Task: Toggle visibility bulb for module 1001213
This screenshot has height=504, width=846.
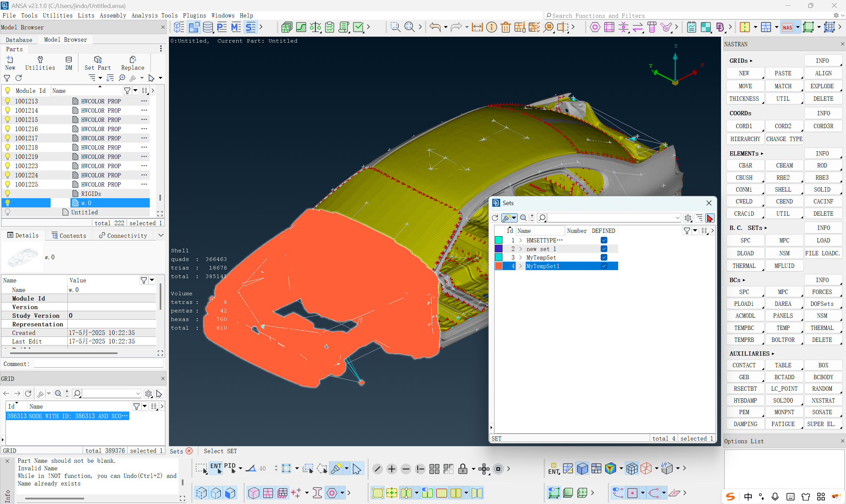Action: (x=8, y=101)
